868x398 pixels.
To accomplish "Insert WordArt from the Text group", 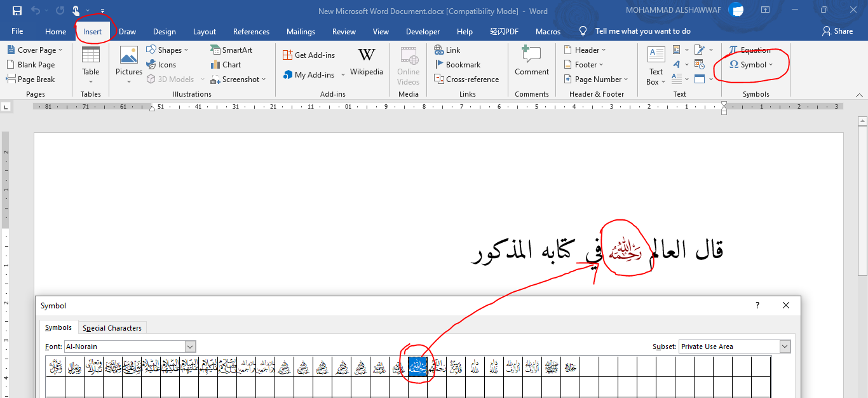I will click(679, 65).
